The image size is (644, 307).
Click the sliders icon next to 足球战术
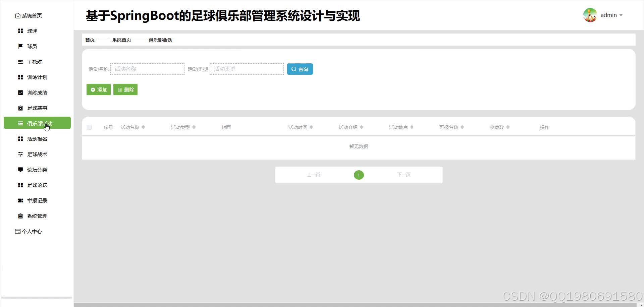(20, 154)
